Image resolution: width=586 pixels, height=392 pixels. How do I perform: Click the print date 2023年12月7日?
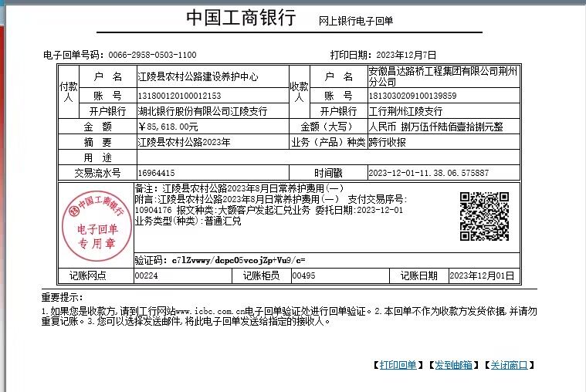[x=414, y=56]
